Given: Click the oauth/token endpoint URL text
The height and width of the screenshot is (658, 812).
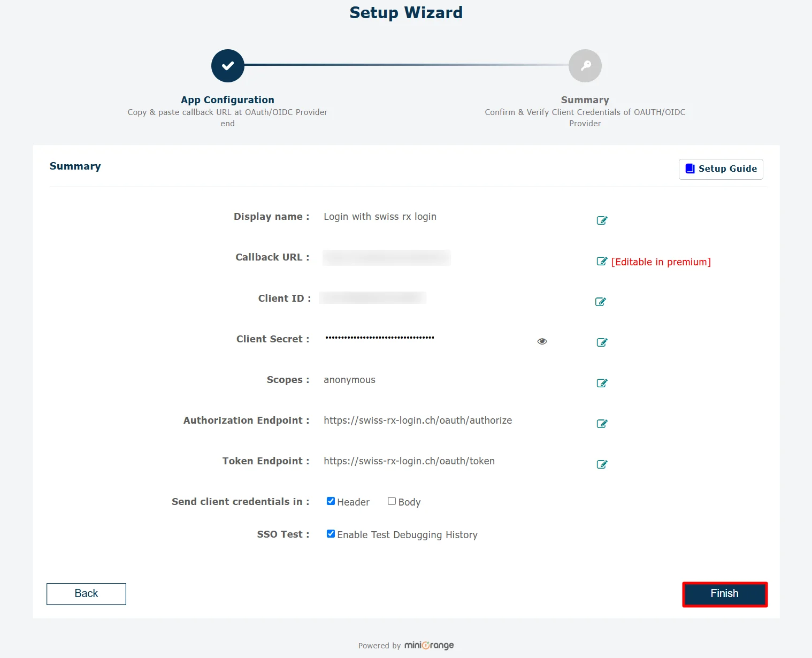Looking at the screenshot, I should 409,461.
